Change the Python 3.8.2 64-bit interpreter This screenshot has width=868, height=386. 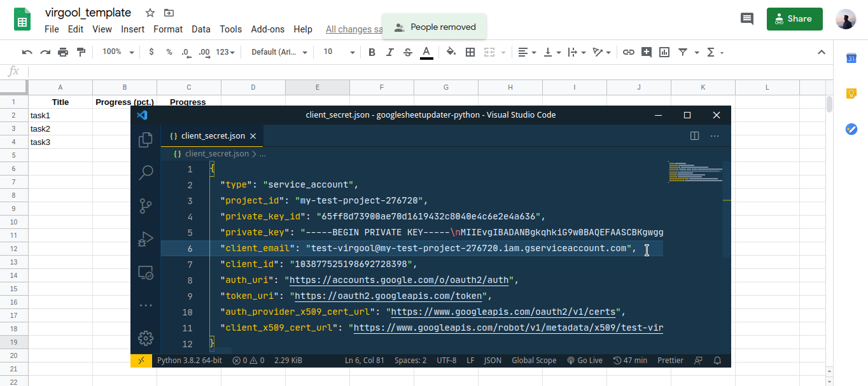(x=189, y=361)
